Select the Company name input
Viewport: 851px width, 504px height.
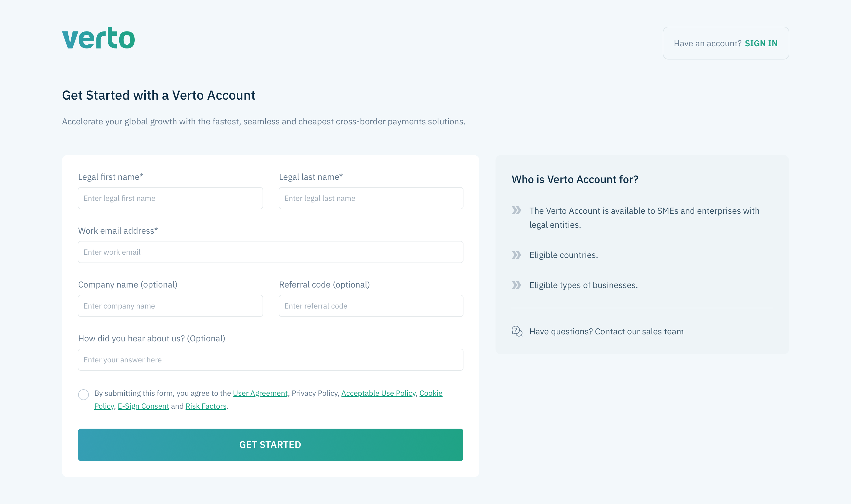click(x=170, y=306)
